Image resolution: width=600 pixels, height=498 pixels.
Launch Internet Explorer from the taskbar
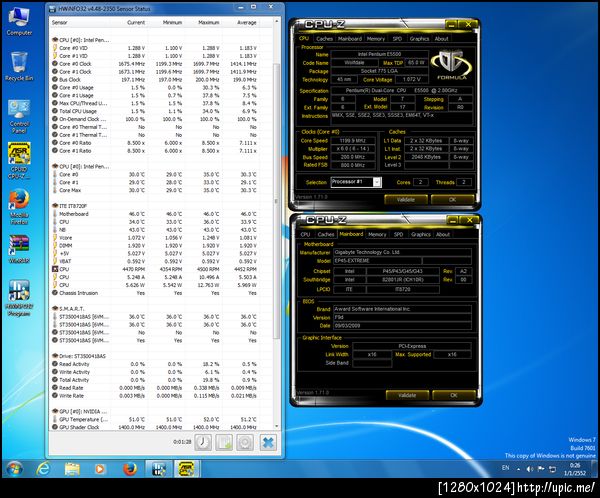pyautogui.click(x=43, y=469)
